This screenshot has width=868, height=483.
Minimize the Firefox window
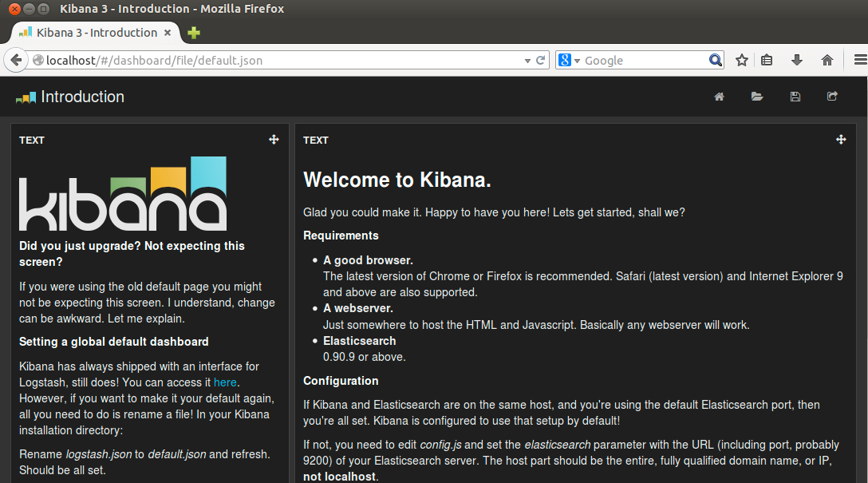(30, 9)
